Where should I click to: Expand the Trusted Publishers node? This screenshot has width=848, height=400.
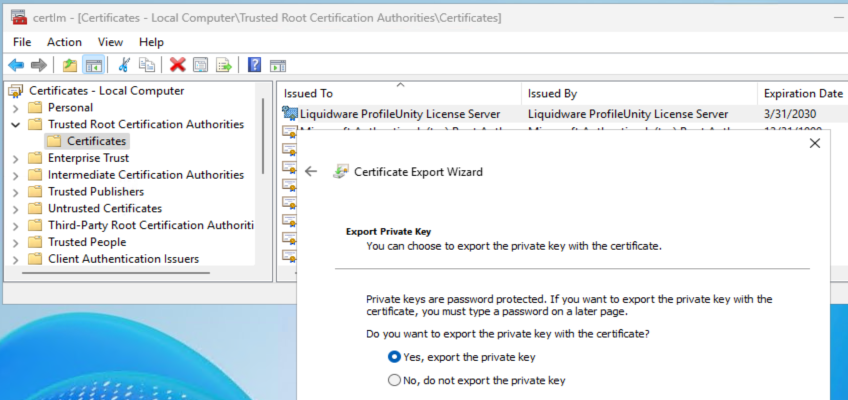[x=16, y=192]
